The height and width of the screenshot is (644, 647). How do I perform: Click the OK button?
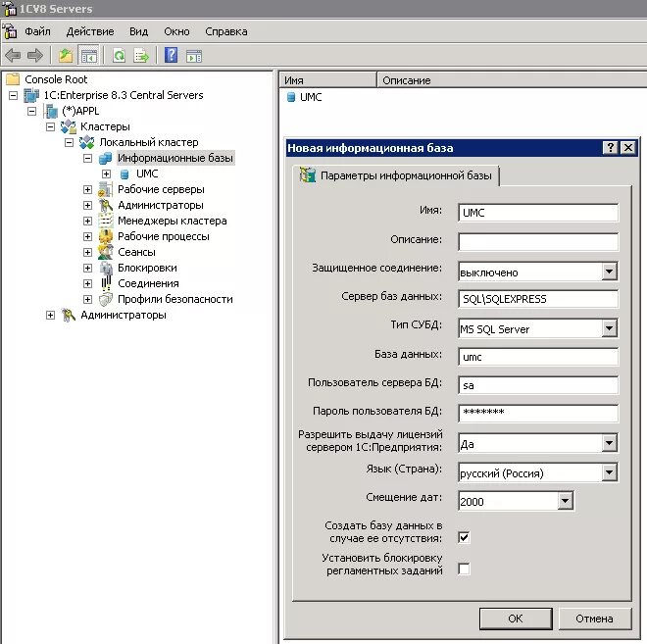[516, 619]
